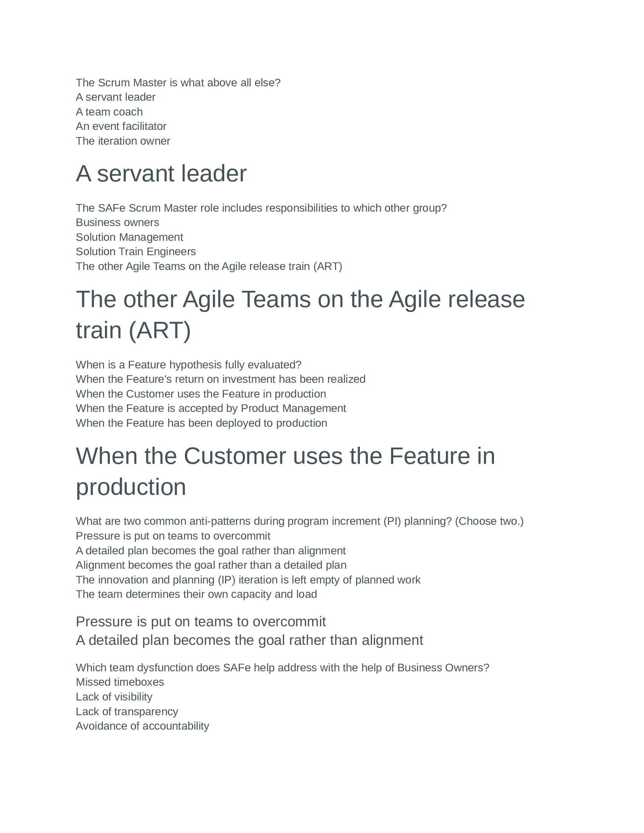Click the question 'The Scrum Master is what above all else?'
Image resolution: width=644 pixels, height=833 pixels.
[178, 83]
